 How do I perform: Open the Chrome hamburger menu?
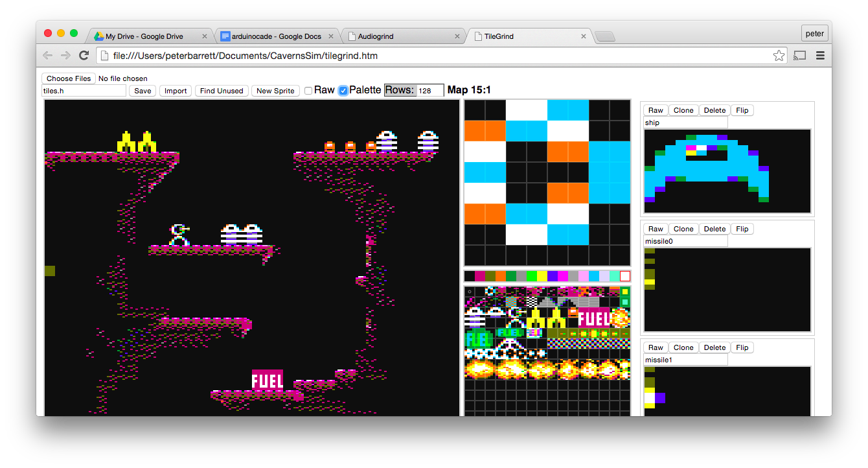pyautogui.click(x=820, y=56)
